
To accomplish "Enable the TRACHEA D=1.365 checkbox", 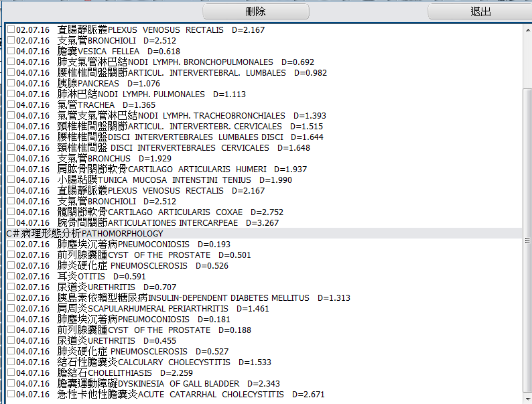I will [11, 105].
